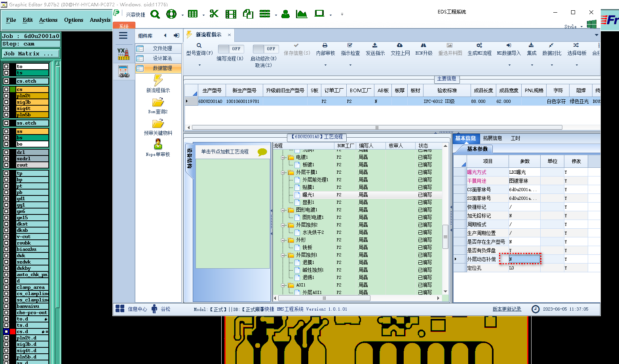Select 文件处理 in component library
The width and height of the screenshot is (619, 364).
[x=158, y=48]
